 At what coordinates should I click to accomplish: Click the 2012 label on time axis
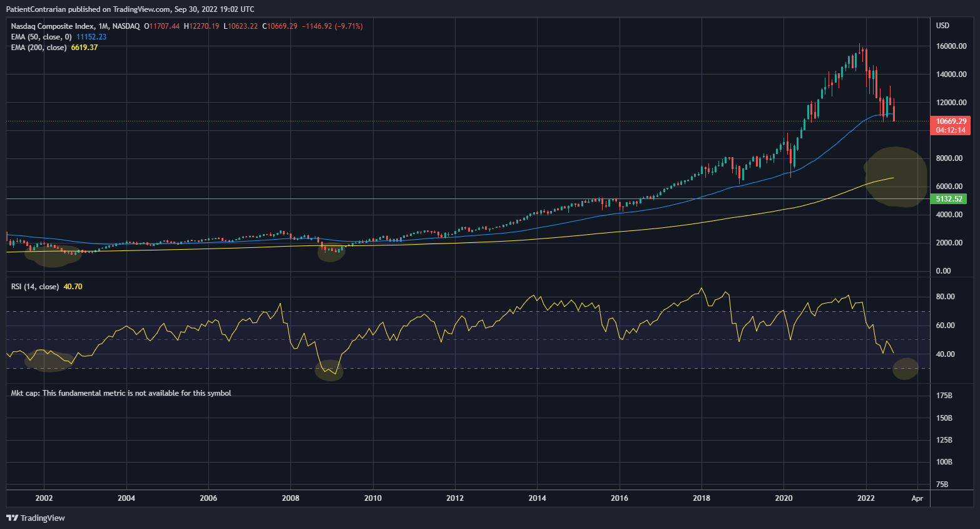(455, 498)
